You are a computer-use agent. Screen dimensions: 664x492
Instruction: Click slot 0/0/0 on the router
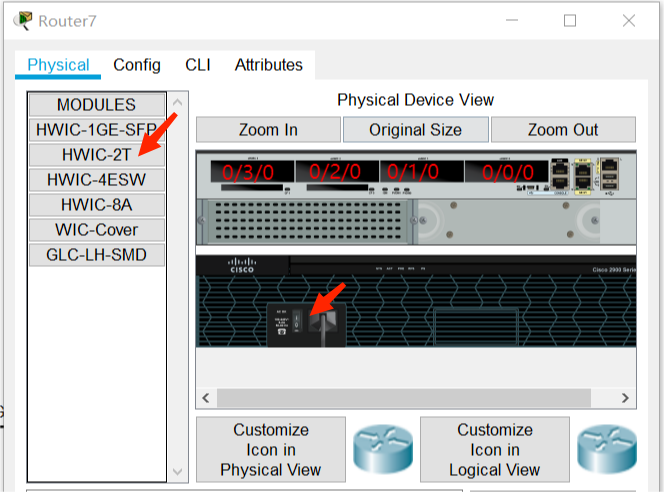click(506, 171)
